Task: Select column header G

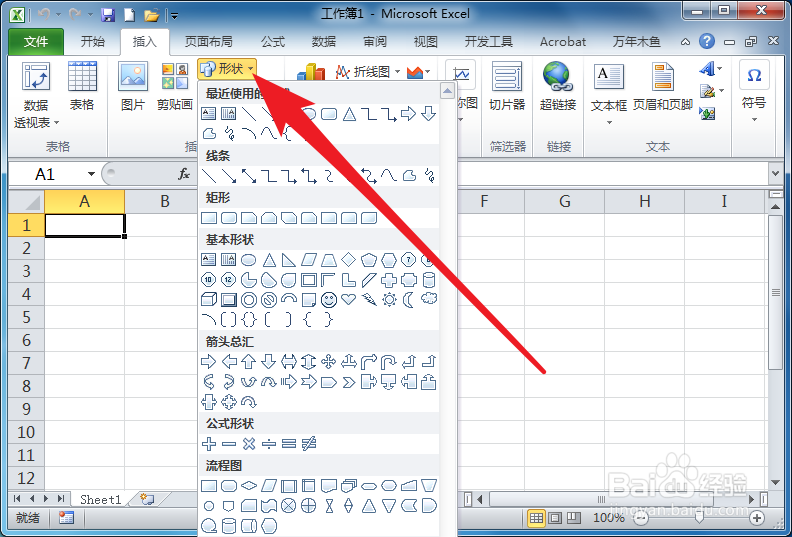Action: point(564,202)
